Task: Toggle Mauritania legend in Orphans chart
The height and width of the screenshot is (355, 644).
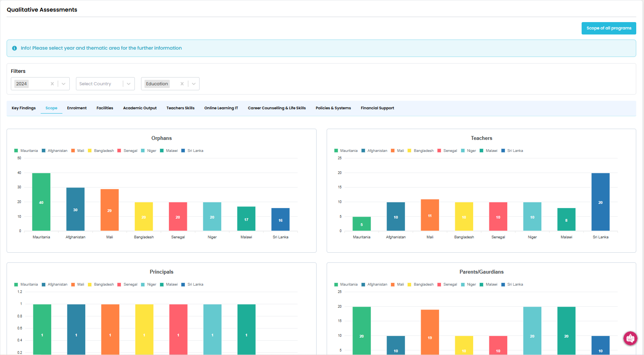Action: [26, 151]
